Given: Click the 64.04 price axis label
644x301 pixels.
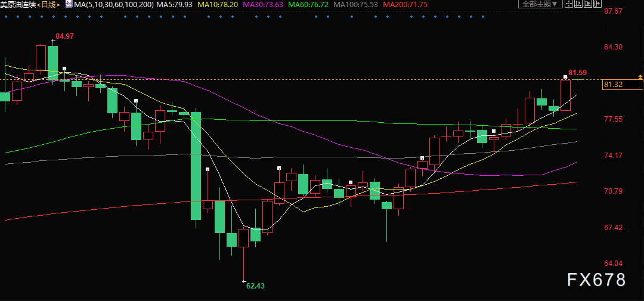Looking at the screenshot, I should pyautogui.click(x=613, y=263).
